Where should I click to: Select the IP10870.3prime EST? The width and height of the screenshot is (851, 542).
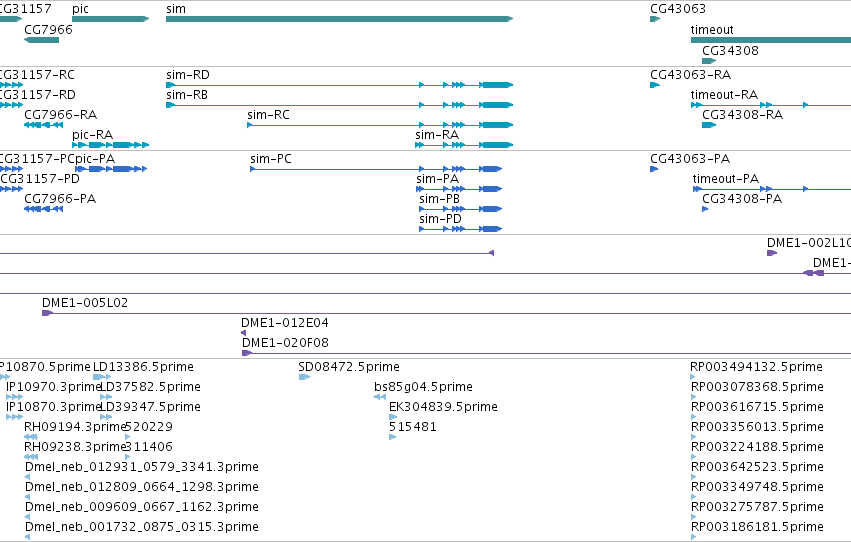(14, 417)
